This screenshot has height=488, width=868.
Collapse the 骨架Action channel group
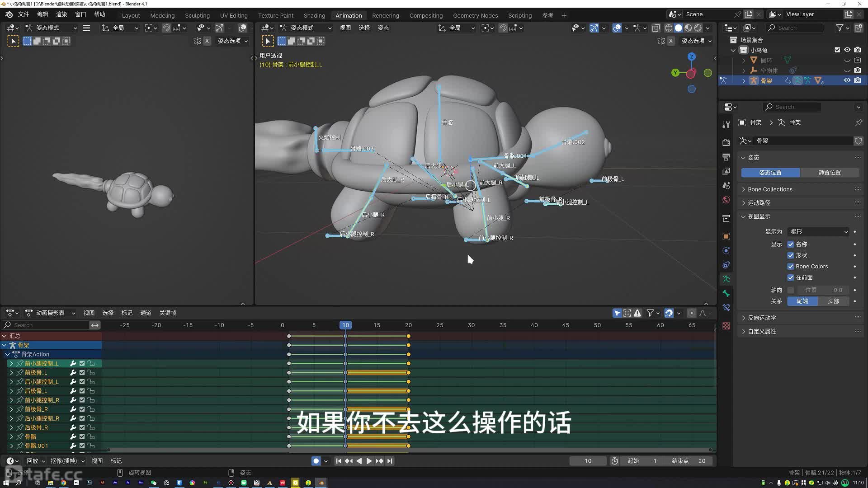coord(7,354)
